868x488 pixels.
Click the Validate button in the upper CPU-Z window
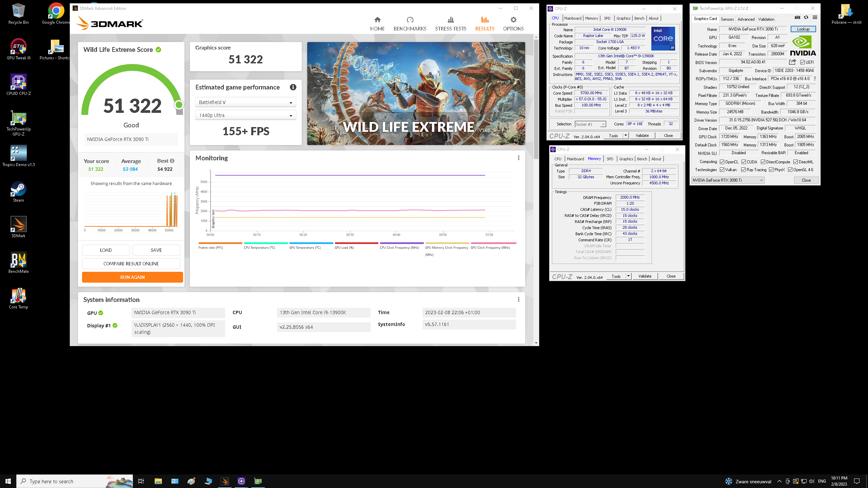pyautogui.click(x=642, y=136)
